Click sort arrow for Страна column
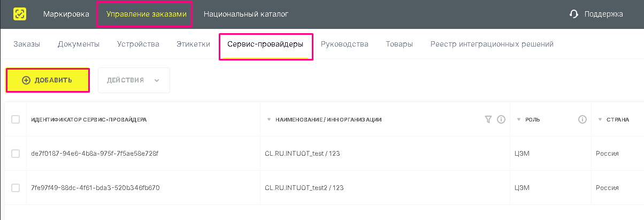The height and width of the screenshot is (220, 644). (x=600, y=120)
